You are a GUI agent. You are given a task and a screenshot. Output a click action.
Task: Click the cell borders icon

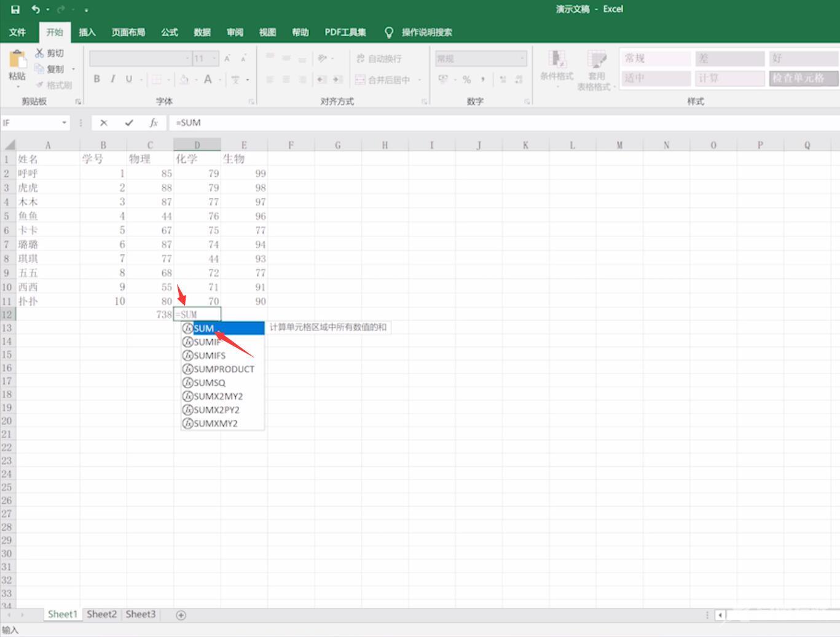coord(157,79)
